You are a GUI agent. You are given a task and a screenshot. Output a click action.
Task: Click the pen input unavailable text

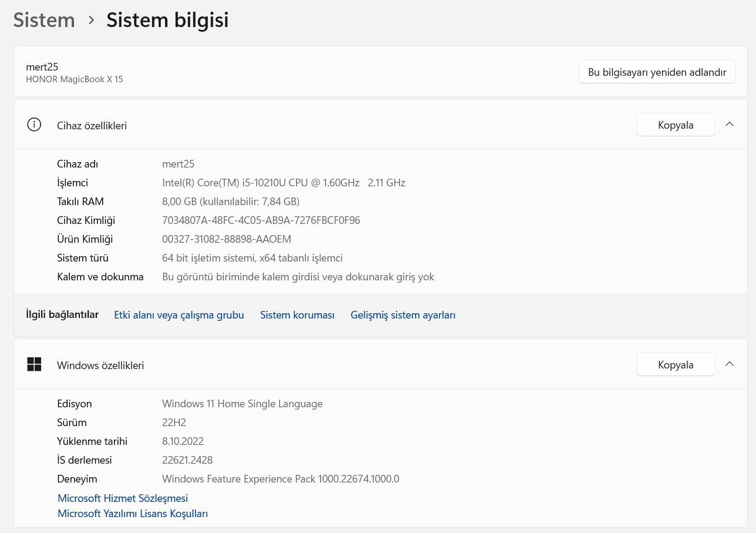(298, 277)
